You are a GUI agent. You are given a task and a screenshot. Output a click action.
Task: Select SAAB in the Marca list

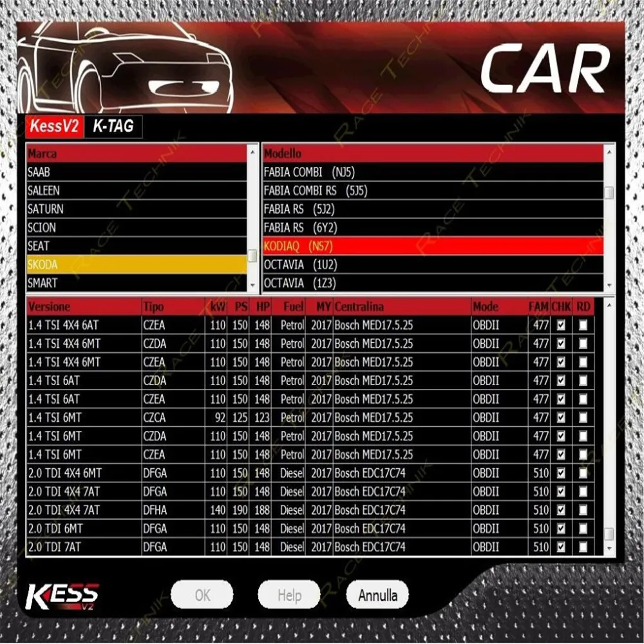(137, 172)
